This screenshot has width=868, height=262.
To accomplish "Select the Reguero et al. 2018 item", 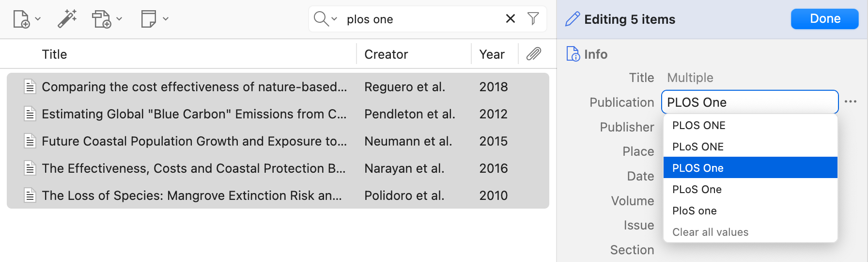I will (x=278, y=87).
